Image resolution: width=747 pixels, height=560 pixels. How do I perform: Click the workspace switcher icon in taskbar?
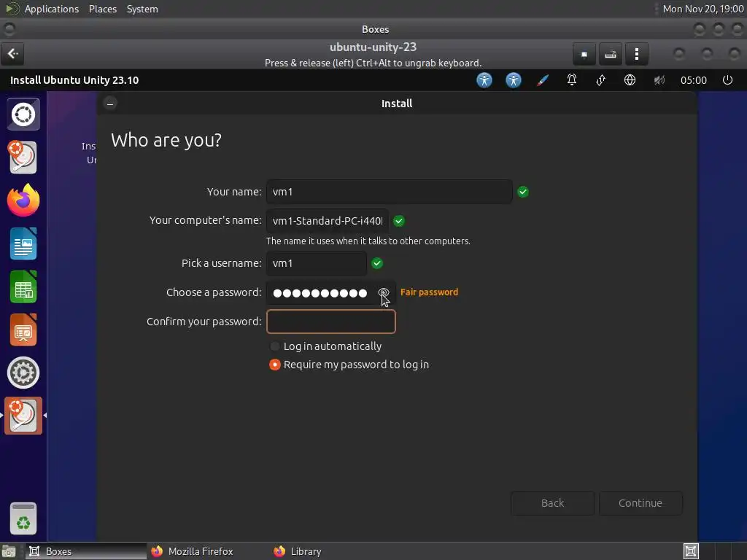[x=691, y=551]
